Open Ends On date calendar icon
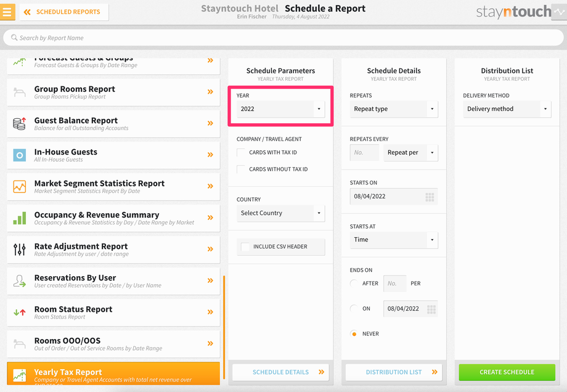The image size is (567, 392). tap(431, 309)
